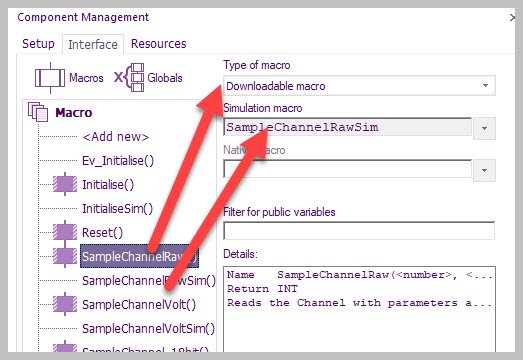Click the purple icon beside SampleChannelRaw()
The image size is (523, 360).
[x=65, y=256]
